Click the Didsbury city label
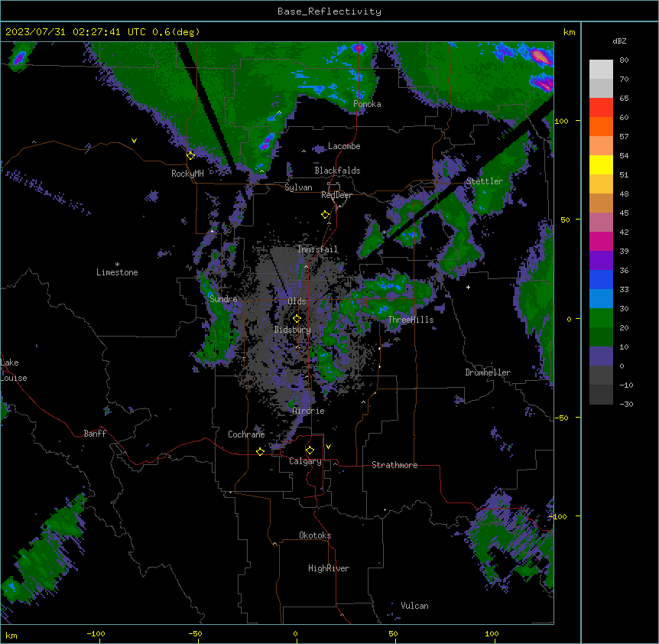Image resolution: width=659 pixels, height=644 pixels. (x=293, y=330)
